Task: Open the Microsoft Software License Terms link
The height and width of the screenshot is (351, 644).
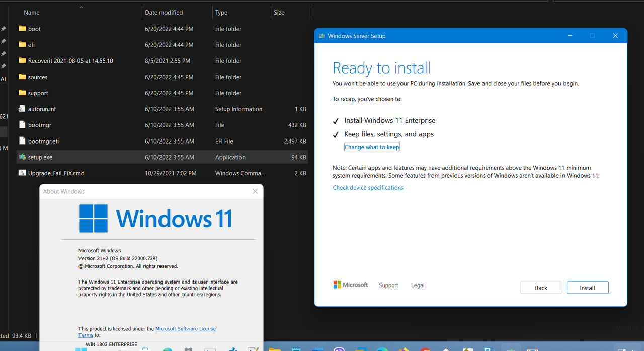Action: click(186, 329)
